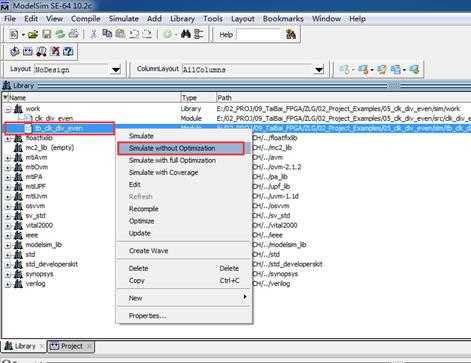Image resolution: width=471 pixels, height=363 pixels.
Task: Click the Paste toolbar icon
Action: point(120,34)
